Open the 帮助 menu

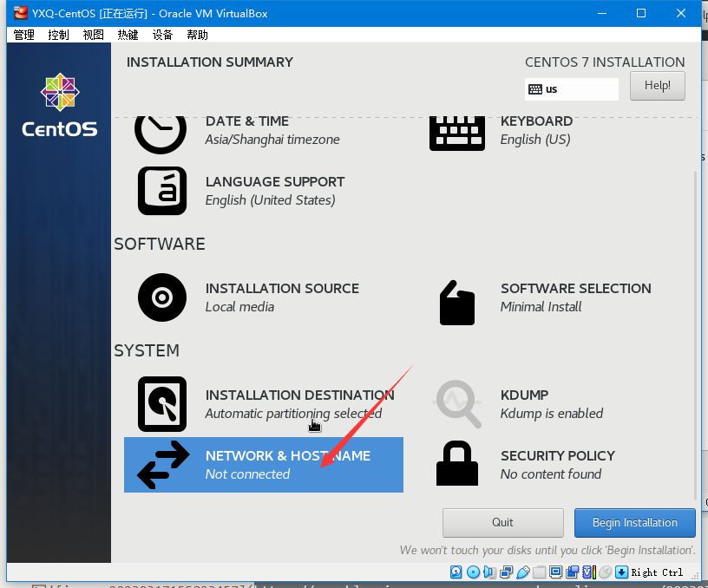tap(198, 35)
